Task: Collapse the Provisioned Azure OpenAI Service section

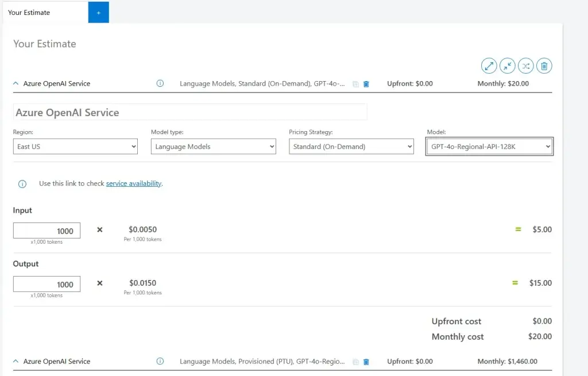Action: (x=16, y=361)
